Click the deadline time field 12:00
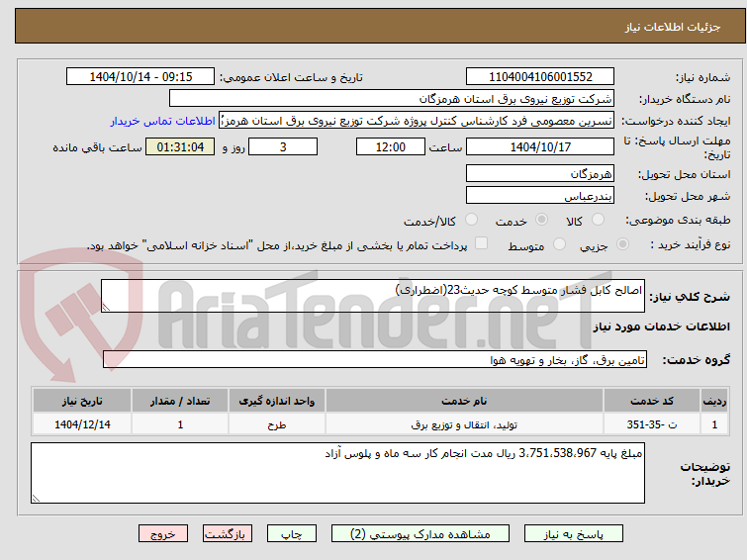 (x=391, y=146)
